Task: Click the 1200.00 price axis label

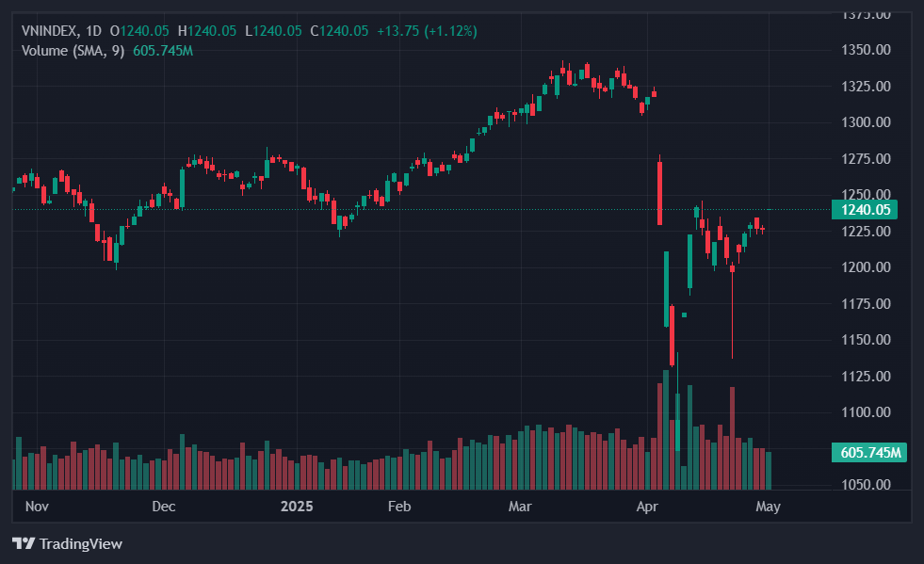Action: point(866,267)
